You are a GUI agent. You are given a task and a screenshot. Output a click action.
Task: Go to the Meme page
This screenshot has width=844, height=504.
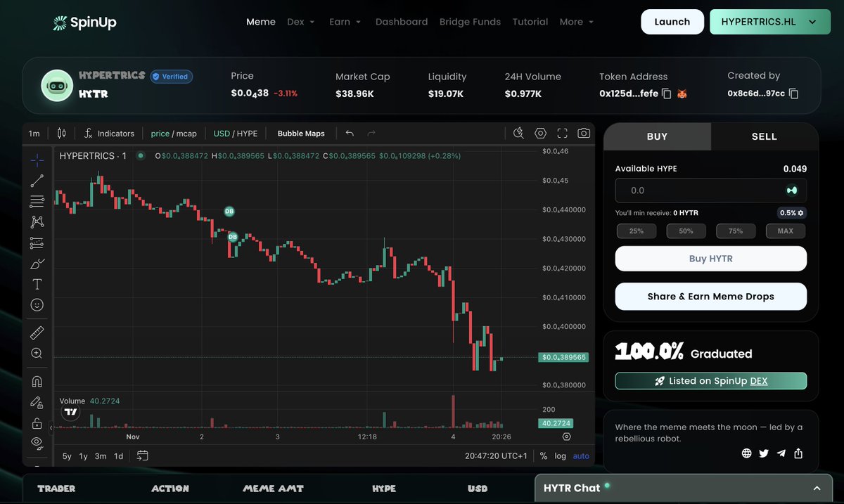[261, 22]
